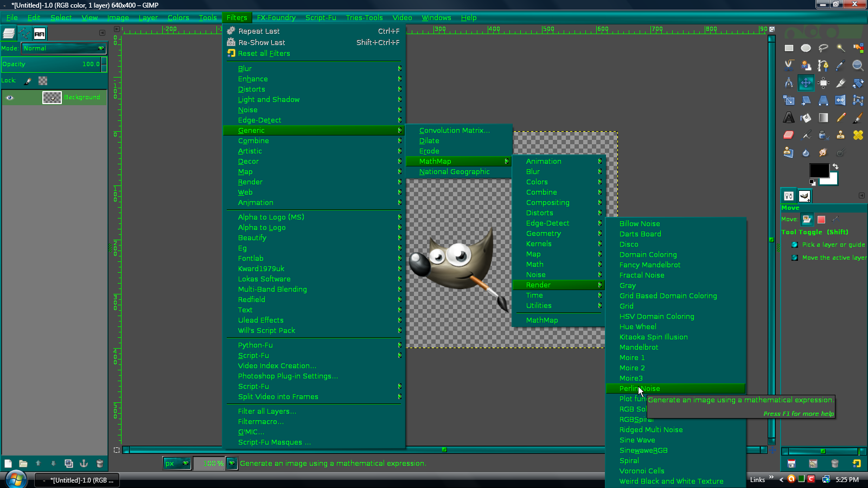The width and height of the screenshot is (868, 488).
Task: Open the FX-Foundry menu
Action: point(276,18)
